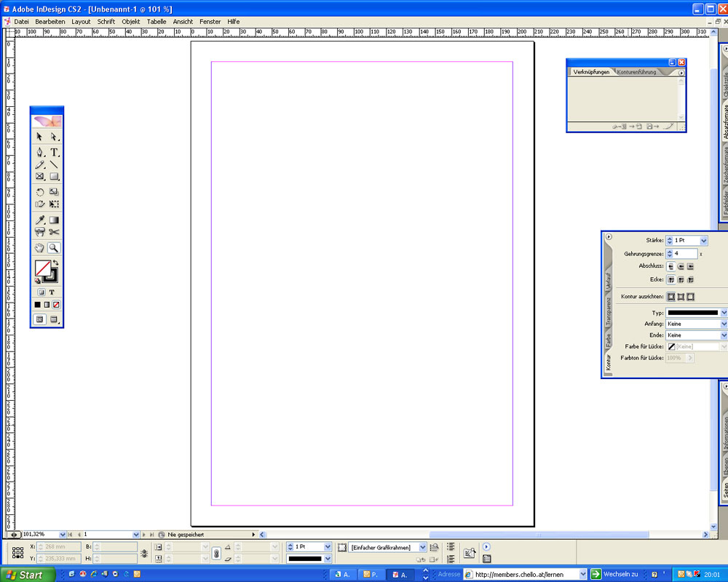Select the Pen tool in the toolbox

point(40,152)
